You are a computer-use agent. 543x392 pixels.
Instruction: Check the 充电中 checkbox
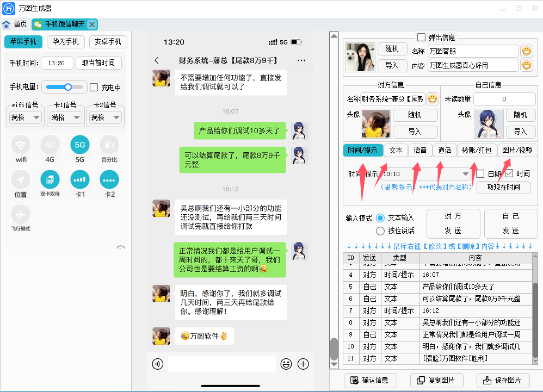(x=94, y=87)
